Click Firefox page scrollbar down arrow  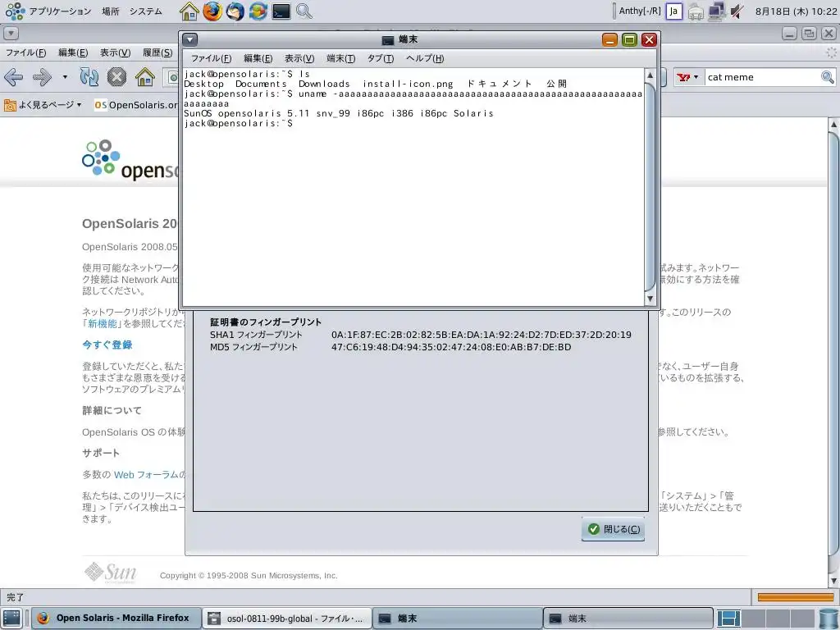click(833, 582)
